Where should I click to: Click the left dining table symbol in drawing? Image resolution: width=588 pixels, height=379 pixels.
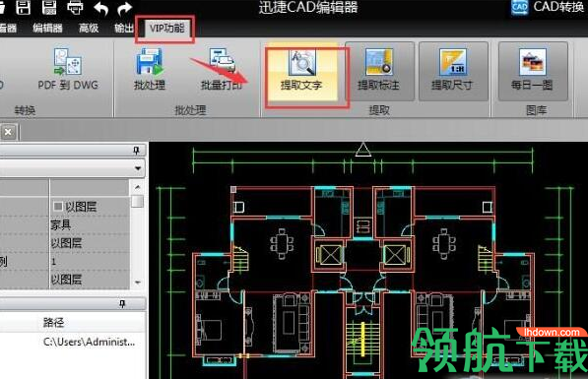[282, 243]
